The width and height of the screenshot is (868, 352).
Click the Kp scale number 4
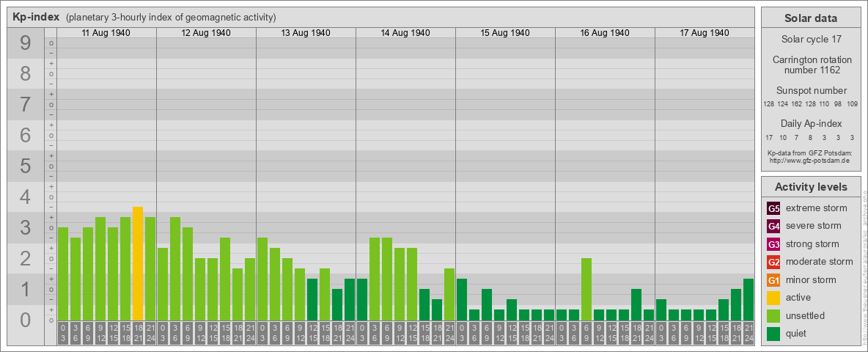pyautogui.click(x=26, y=197)
